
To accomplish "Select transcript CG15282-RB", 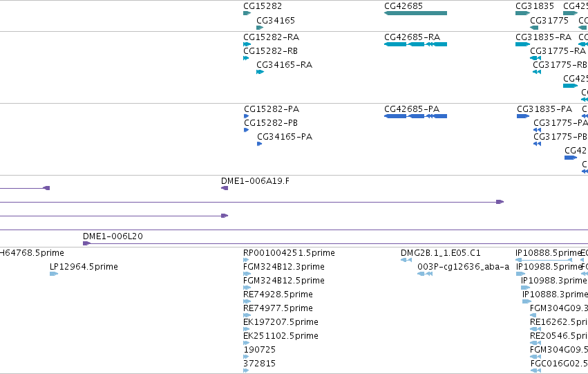I will click(246, 58).
